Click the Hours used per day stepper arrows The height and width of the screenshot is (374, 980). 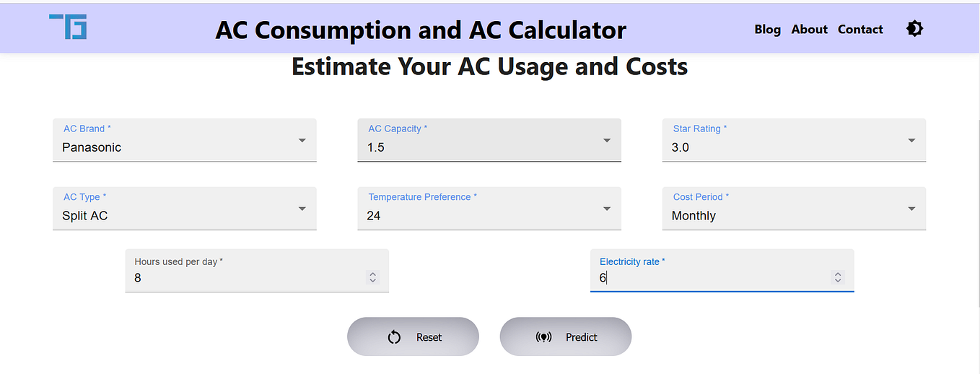372,277
